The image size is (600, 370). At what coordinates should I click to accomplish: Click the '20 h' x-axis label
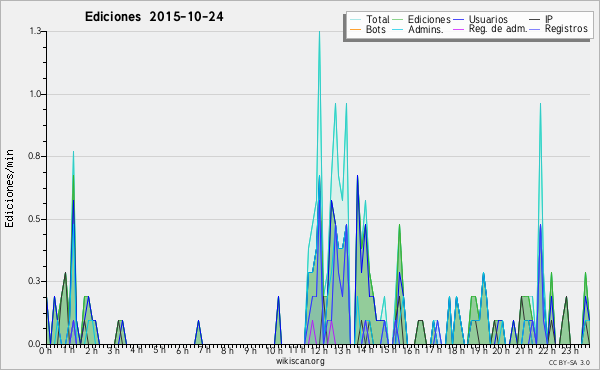point(501,350)
